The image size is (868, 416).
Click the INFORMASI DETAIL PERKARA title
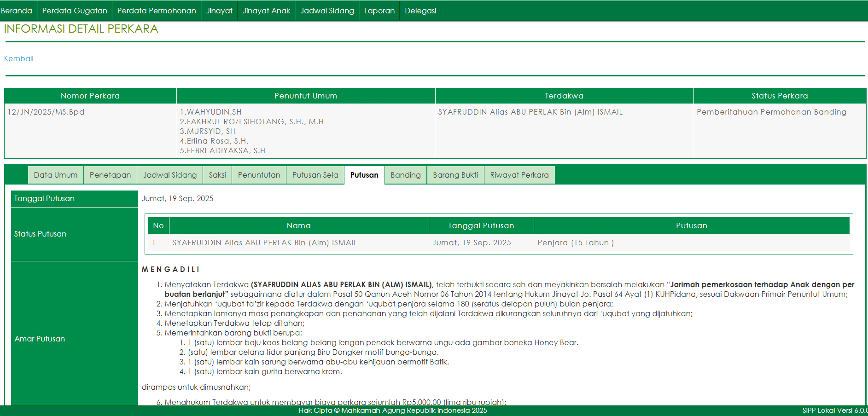coord(81,29)
